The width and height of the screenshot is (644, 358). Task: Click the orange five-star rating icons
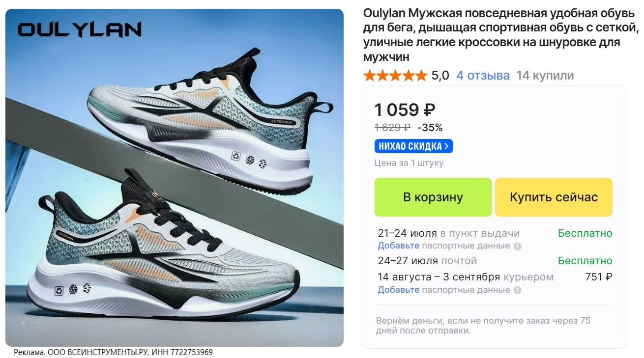tap(395, 76)
